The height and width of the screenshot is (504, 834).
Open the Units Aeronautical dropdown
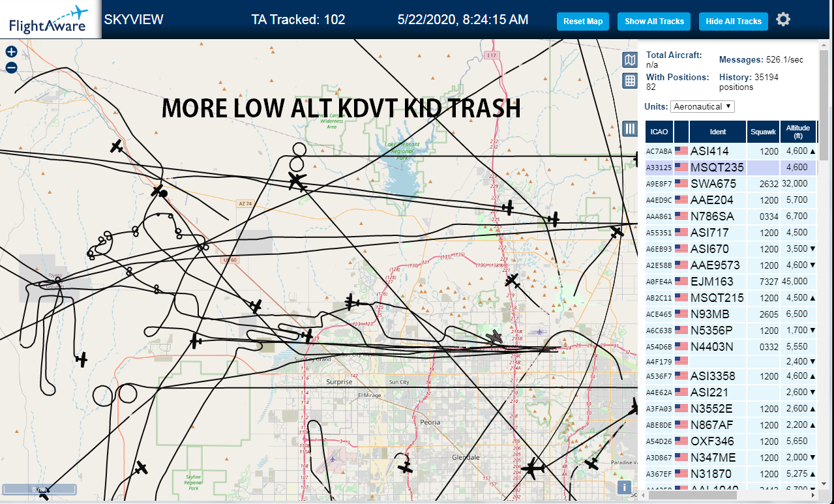(x=702, y=106)
